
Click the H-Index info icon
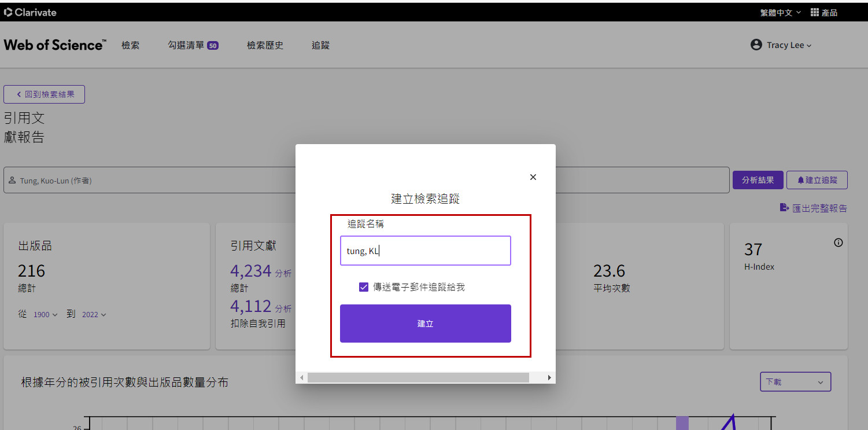839,242
